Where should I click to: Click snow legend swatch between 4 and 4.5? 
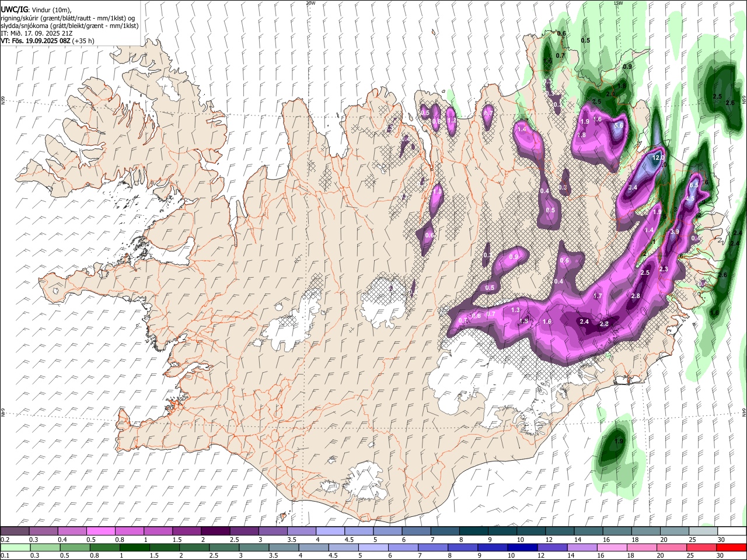coord(330,531)
